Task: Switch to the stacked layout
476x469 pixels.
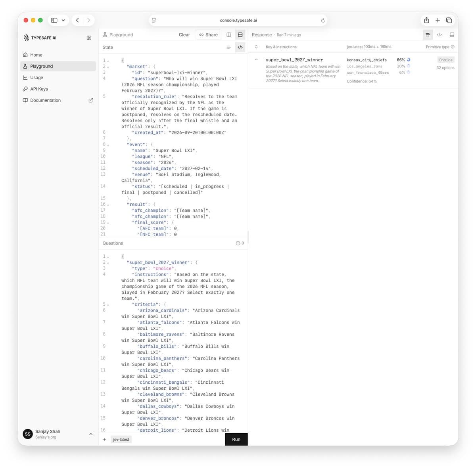Action: (x=240, y=35)
